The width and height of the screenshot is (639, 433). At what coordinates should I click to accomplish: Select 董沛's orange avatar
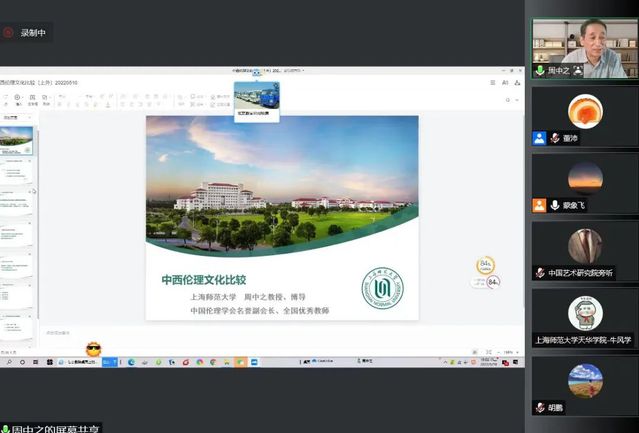tap(585, 111)
